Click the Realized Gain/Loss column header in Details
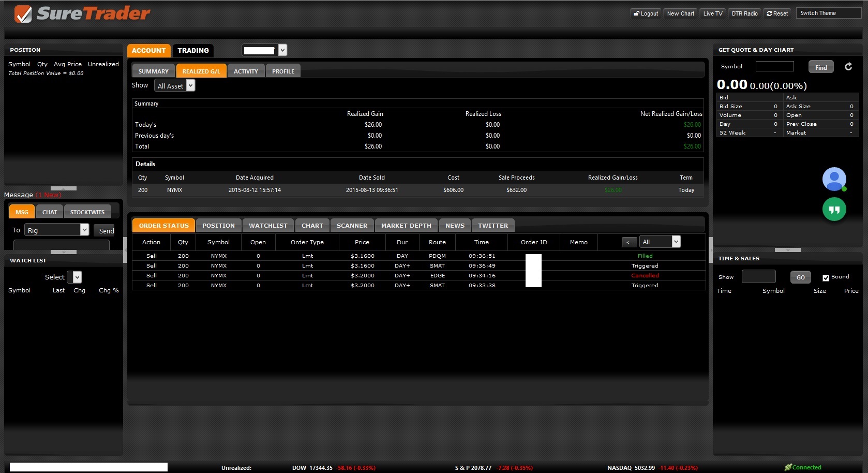The image size is (868, 473). pos(612,178)
